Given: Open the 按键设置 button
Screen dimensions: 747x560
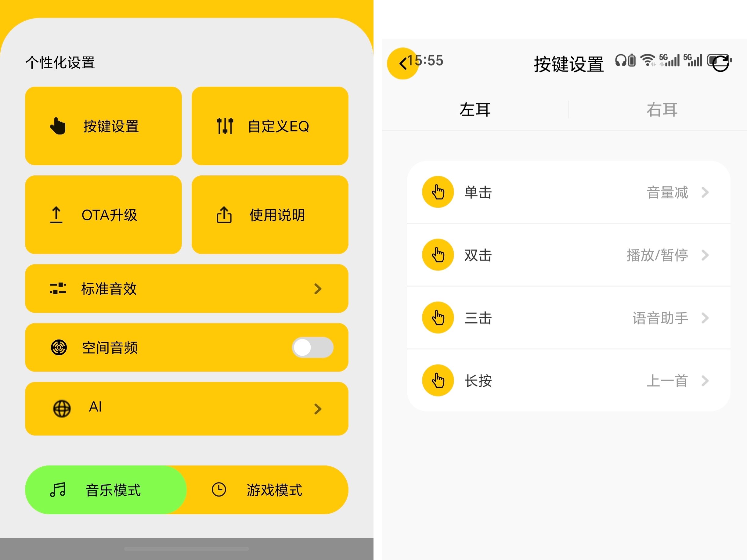Looking at the screenshot, I should (x=103, y=126).
